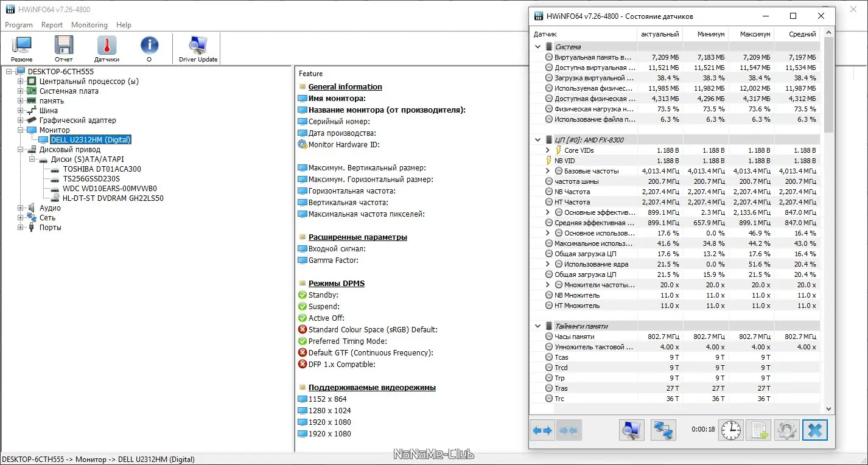Expand the Базовые частоты sensor row
868x465 pixels.
548,171
